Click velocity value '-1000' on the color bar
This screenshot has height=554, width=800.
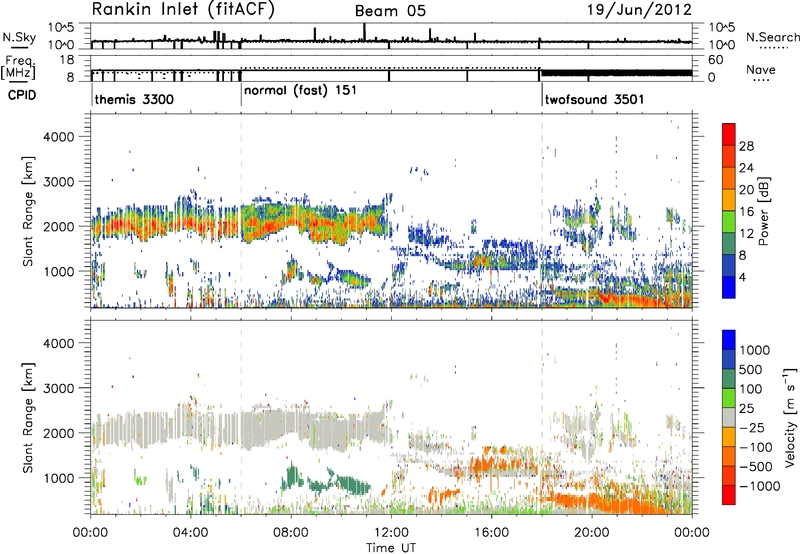[760, 486]
